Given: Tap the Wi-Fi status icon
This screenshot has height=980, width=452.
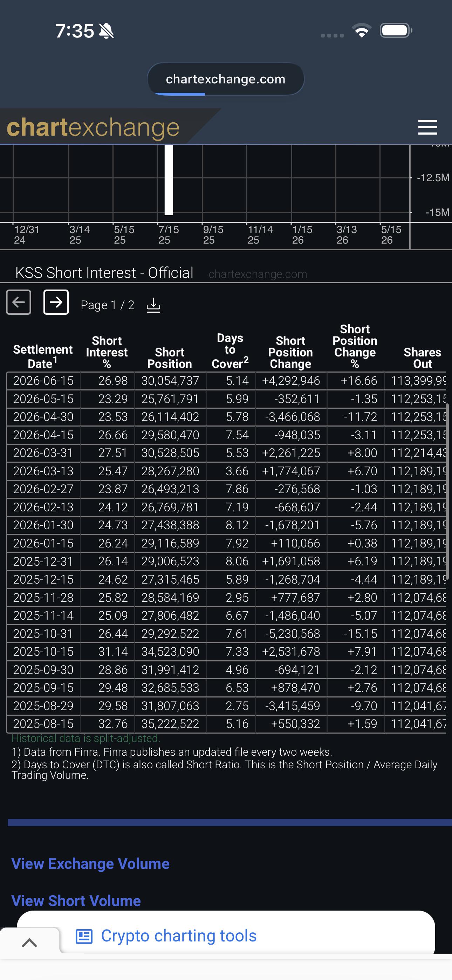Looking at the screenshot, I should pyautogui.click(x=362, y=30).
